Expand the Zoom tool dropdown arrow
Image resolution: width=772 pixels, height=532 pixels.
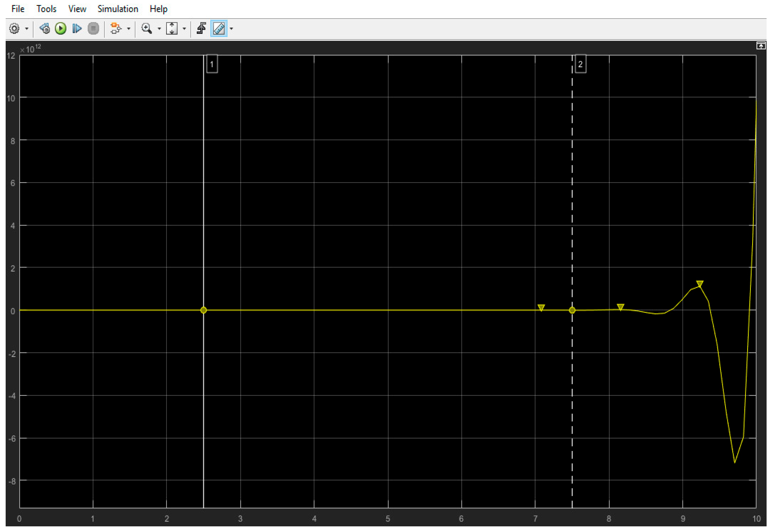click(x=159, y=29)
